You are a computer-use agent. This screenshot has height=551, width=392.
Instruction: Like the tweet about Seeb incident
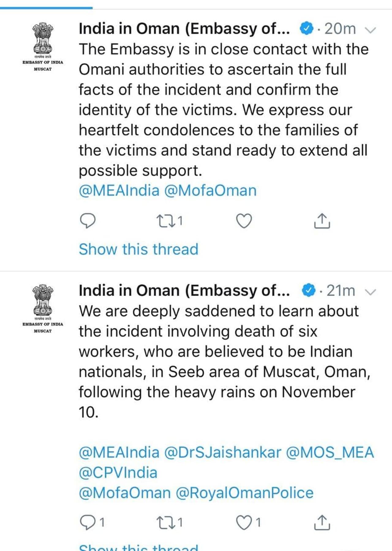point(244,522)
